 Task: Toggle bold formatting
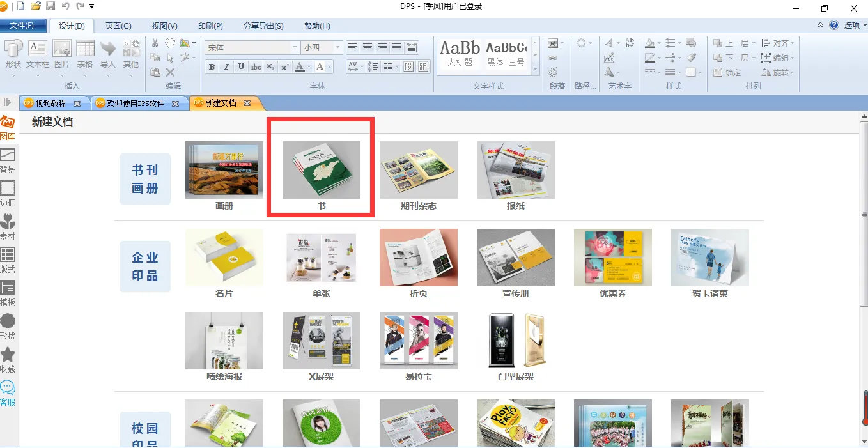212,66
